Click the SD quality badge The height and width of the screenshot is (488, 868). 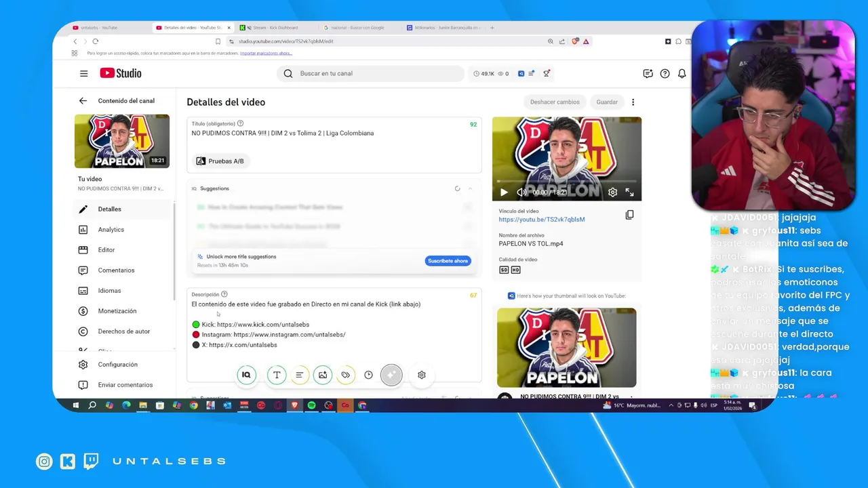tap(504, 270)
